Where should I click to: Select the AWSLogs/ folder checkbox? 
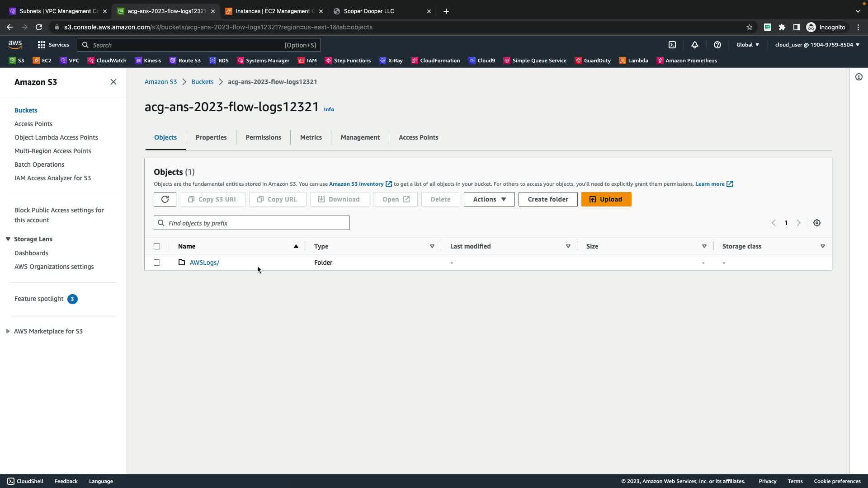(x=157, y=263)
